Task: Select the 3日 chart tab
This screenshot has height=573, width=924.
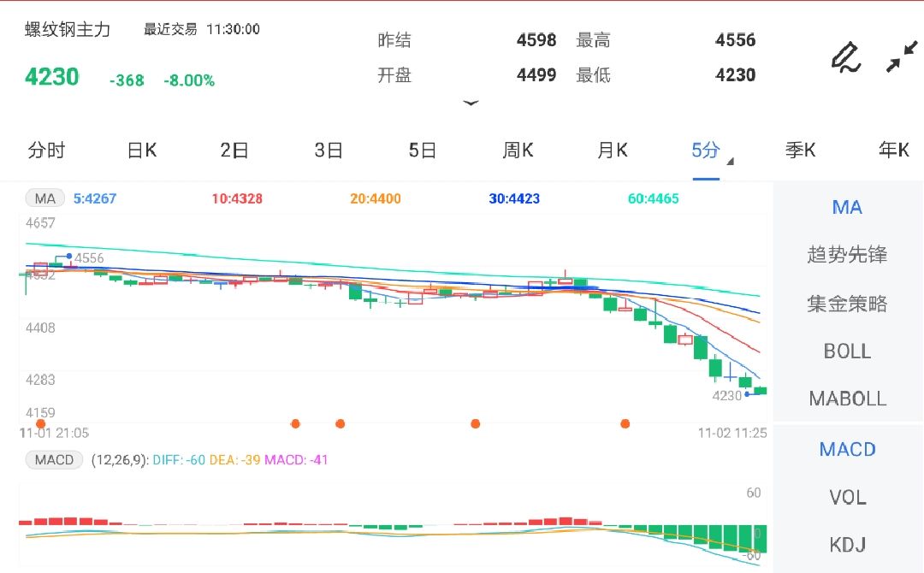Action: click(x=329, y=151)
